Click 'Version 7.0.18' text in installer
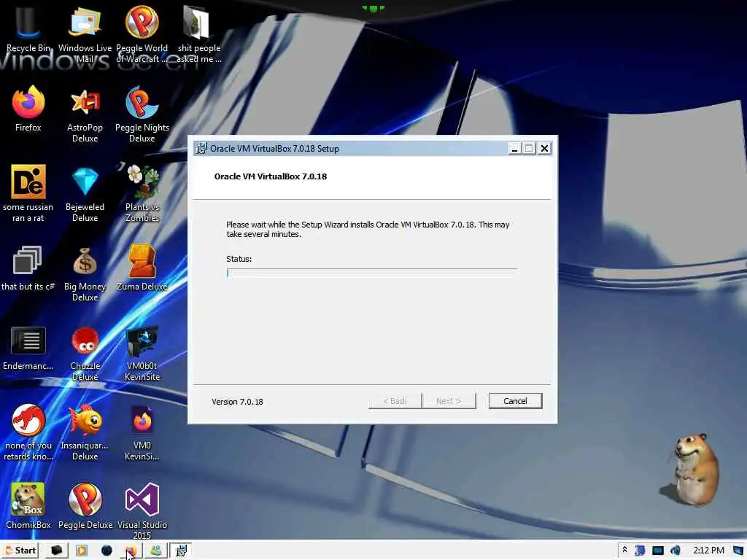The width and height of the screenshot is (747, 560). (237, 402)
